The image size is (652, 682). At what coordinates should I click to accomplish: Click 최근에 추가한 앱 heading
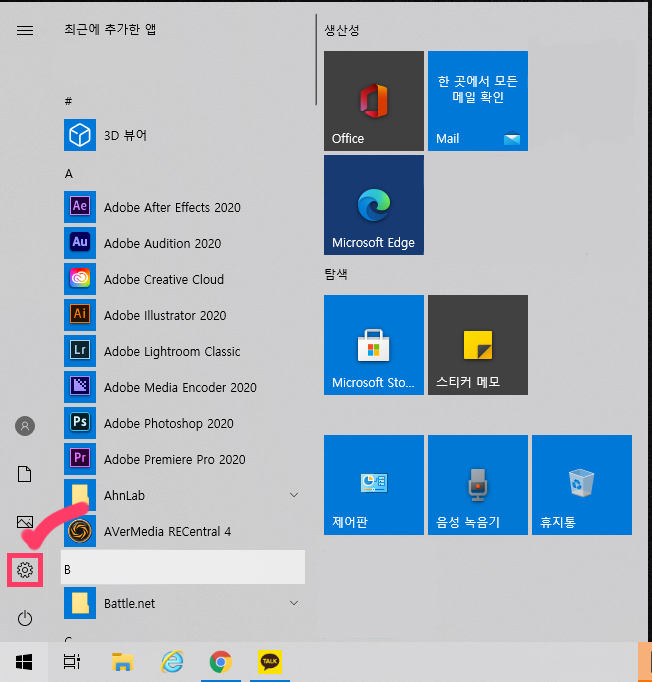(x=110, y=29)
